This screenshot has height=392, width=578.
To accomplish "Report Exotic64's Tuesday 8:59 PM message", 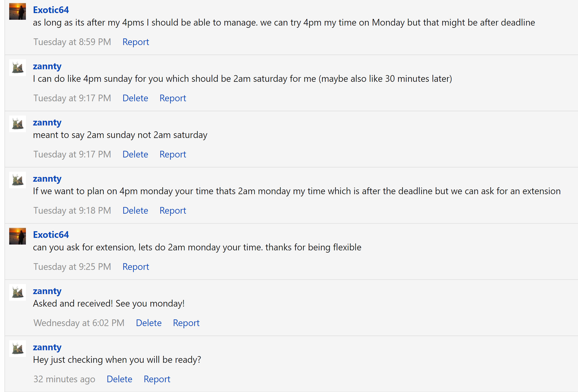I will click(136, 42).
